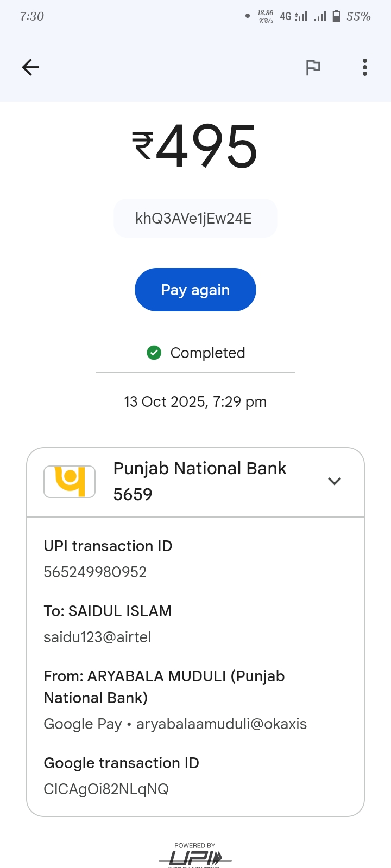Tap the Punjab National Bank 5659 header
This screenshot has width=391, height=868.
tap(200, 481)
